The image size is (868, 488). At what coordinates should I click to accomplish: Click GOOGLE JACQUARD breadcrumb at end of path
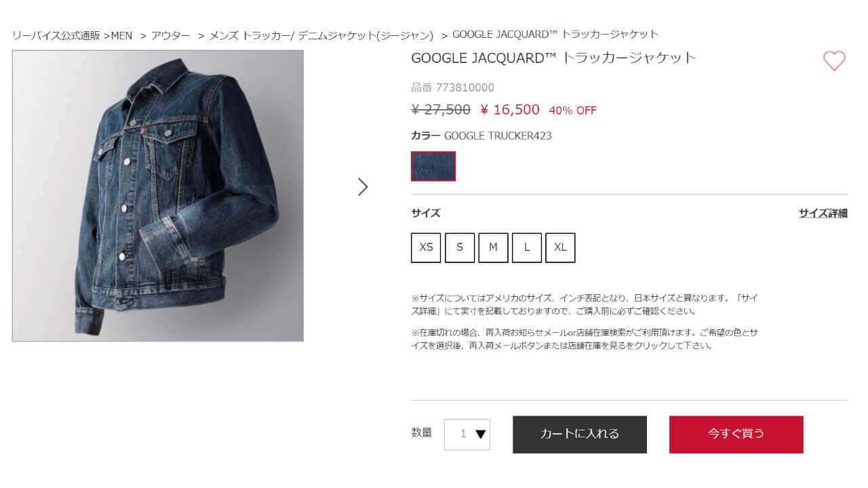click(x=555, y=35)
